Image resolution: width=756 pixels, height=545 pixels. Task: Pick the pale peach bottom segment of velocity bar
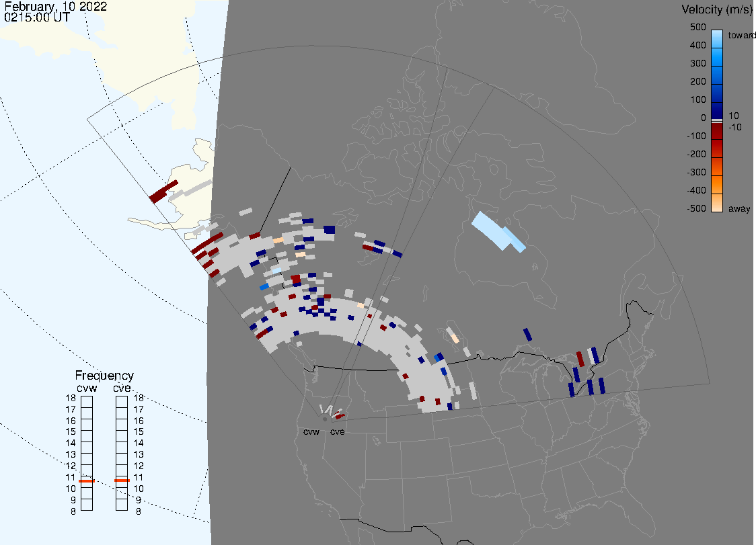click(717, 203)
